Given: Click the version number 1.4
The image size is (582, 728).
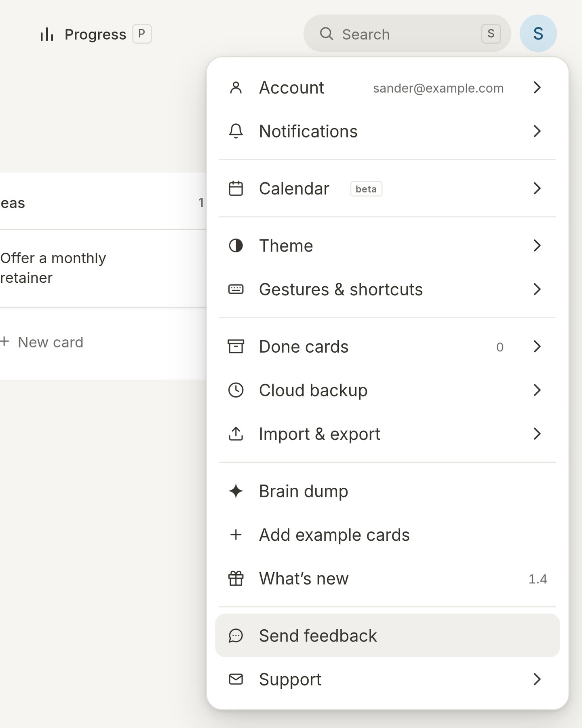Looking at the screenshot, I should tap(538, 579).
